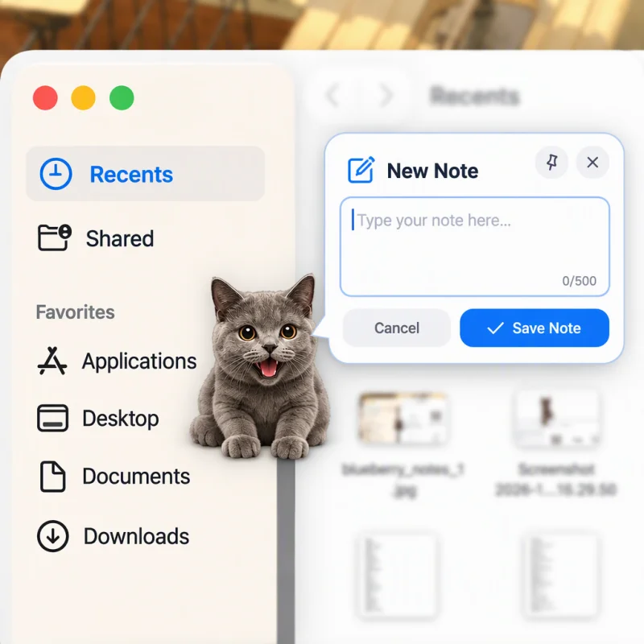The width and height of the screenshot is (644, 644).
Task: Click the gray cat mascot
Action: coord(258,368)
